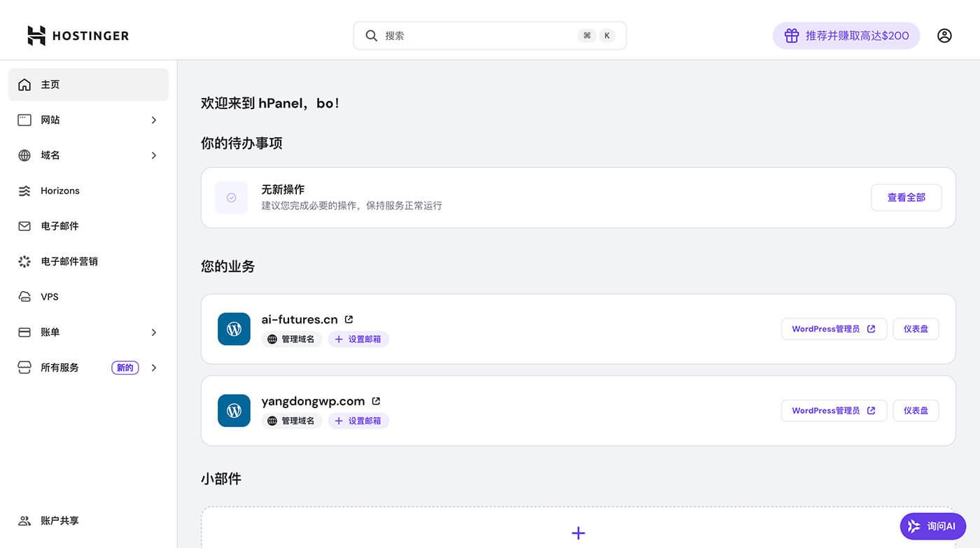Open the 电子邮件营销 sidebar icon
The width and height of the screenshot is (980, 560).
[x=25, y=261]
